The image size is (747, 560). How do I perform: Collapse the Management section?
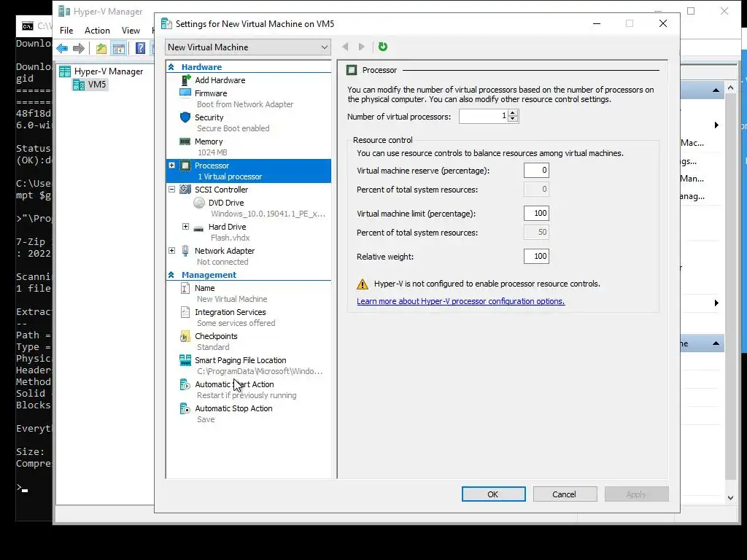tap(171, 275)
